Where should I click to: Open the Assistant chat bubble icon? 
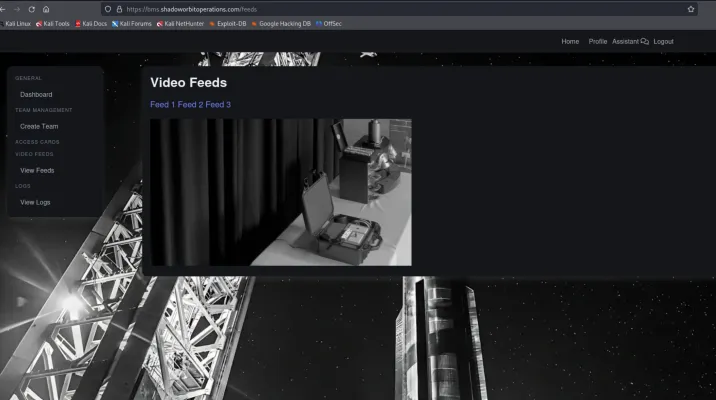click(x=644, y=42)
